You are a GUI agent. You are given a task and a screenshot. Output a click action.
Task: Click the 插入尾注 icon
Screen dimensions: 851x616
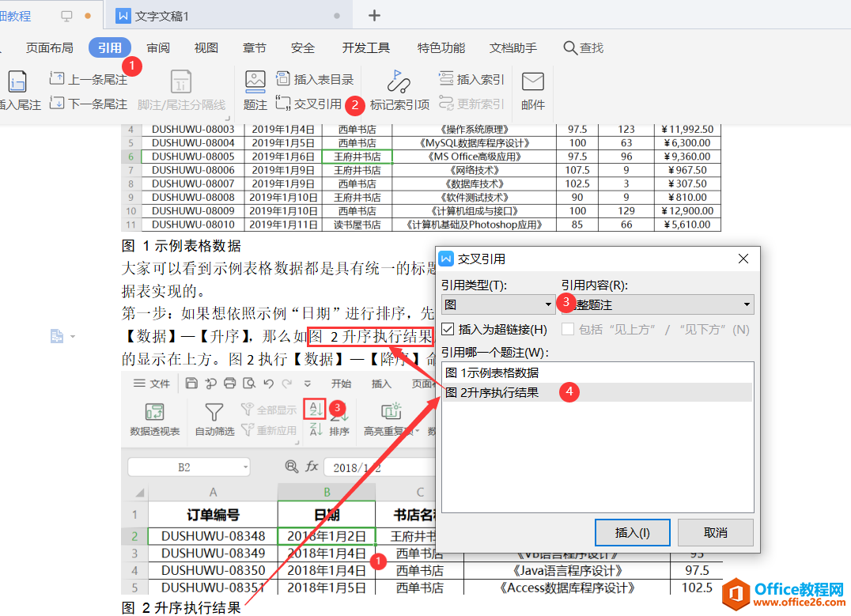click(x=17, y=82)
